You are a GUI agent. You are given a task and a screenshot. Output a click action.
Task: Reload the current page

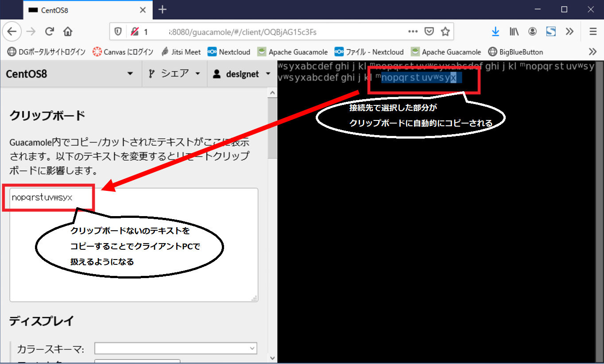click(50, 32)
